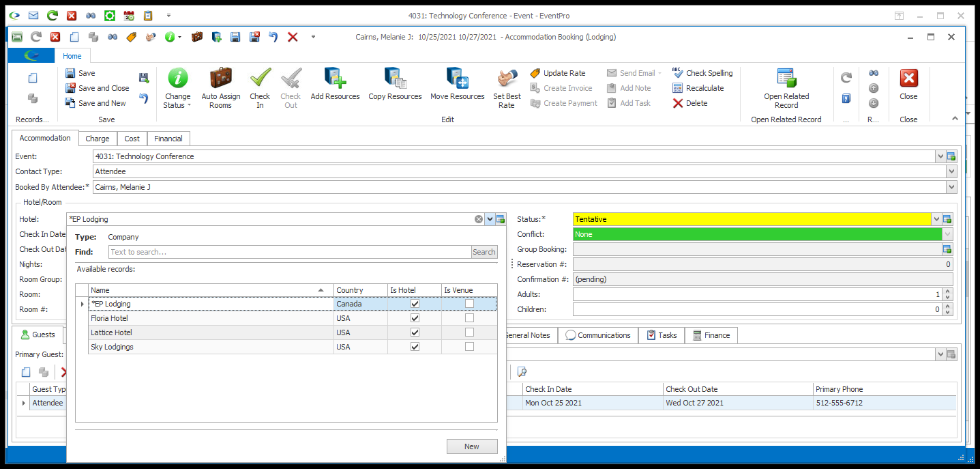This screenshot has height=469, width=980.
Task: Click Update Rate tag button
Action: coord(558,73)
